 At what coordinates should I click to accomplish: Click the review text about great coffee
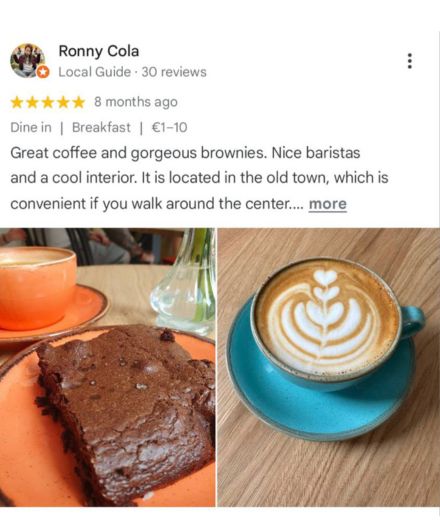[x=199, y=178]
